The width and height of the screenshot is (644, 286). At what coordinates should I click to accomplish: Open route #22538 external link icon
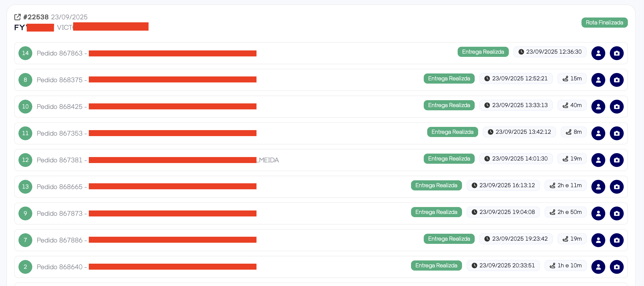[17, 17]
